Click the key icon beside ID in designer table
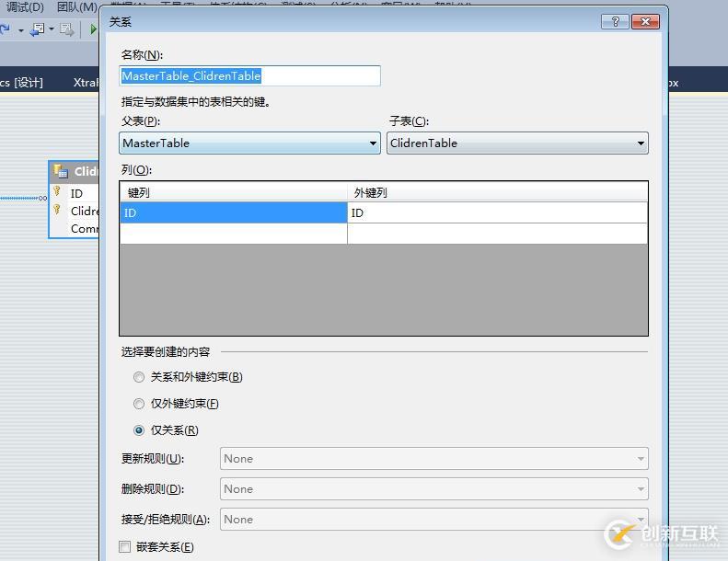Image resolution: width=728 pixels, height=561 pixels. (x=57, y=190)
